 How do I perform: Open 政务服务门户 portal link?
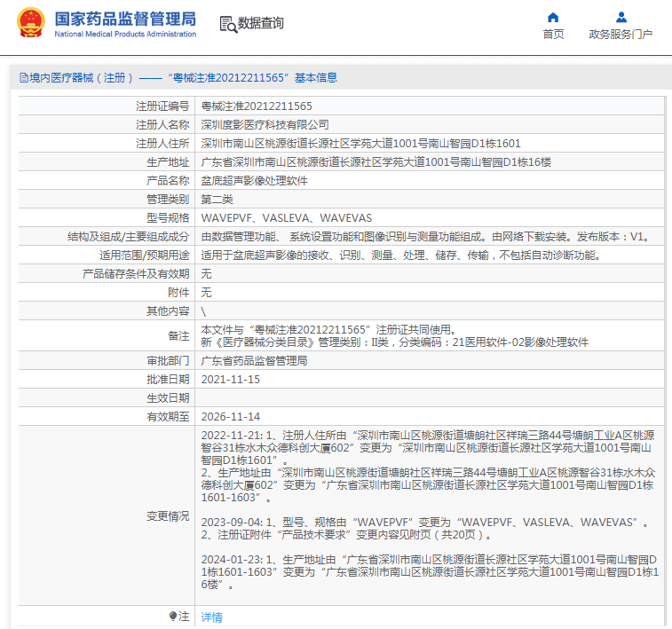[x=621, y=35]
